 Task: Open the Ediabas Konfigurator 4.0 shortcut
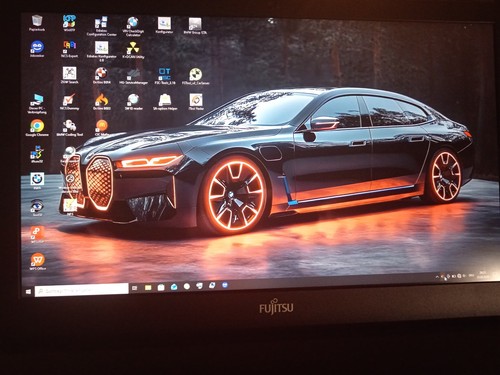[101, 52]
